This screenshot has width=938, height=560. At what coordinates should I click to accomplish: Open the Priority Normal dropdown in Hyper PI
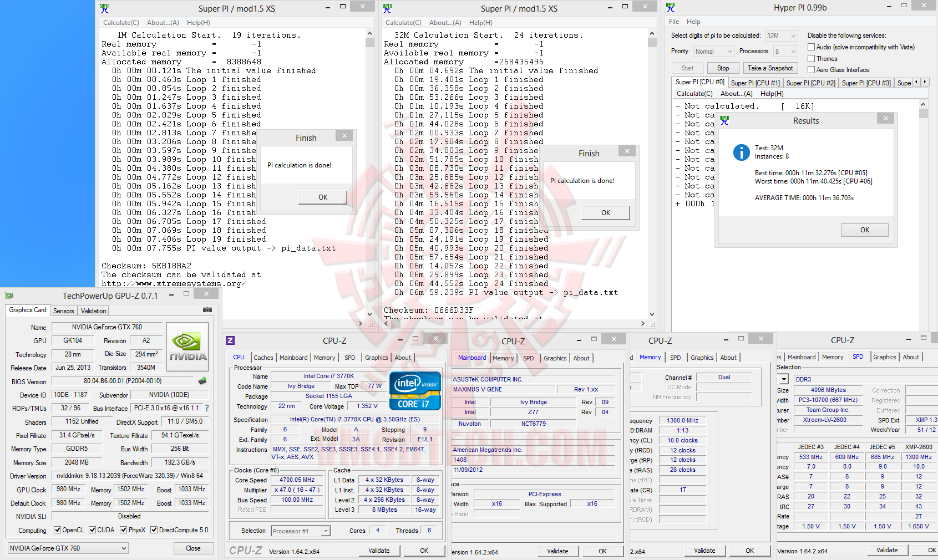[714, 52]
